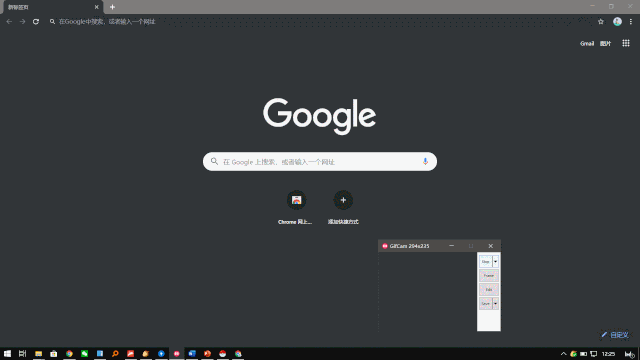The image size is (640, 360).
Task: Show hidden system tray icons
Action: [563, 354]
